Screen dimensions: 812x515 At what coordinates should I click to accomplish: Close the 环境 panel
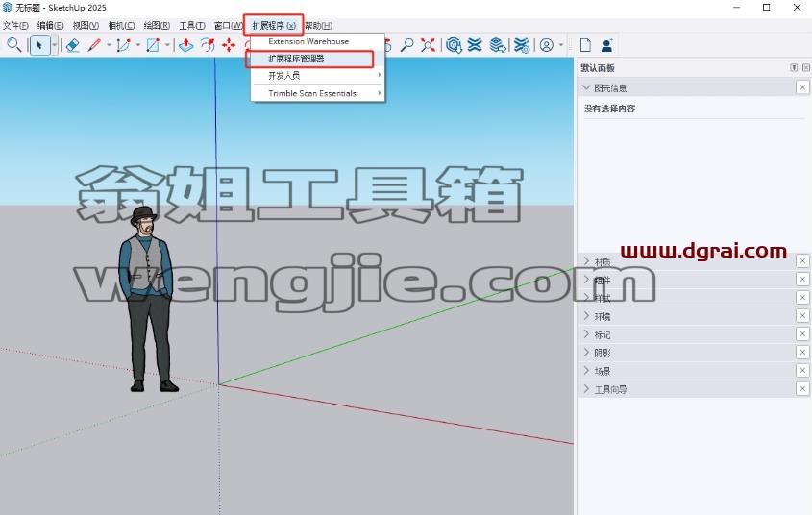click(x=802, y=316)
